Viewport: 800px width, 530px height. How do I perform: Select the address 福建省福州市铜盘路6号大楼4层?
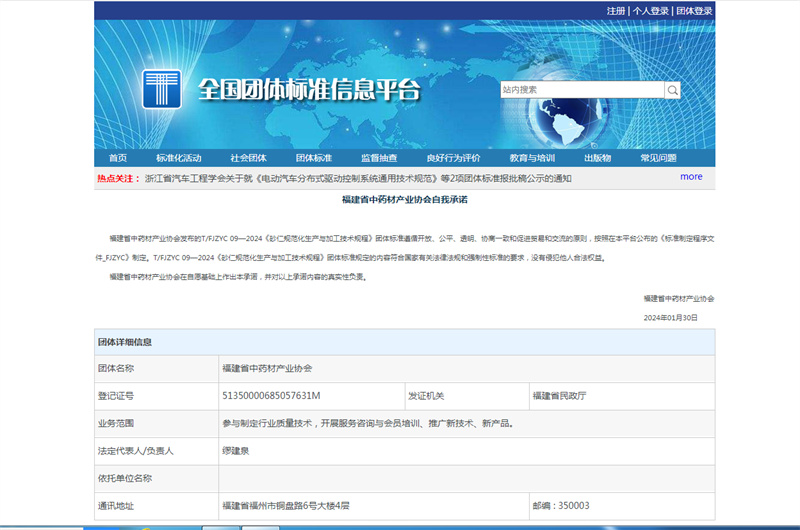pos(286,506)
